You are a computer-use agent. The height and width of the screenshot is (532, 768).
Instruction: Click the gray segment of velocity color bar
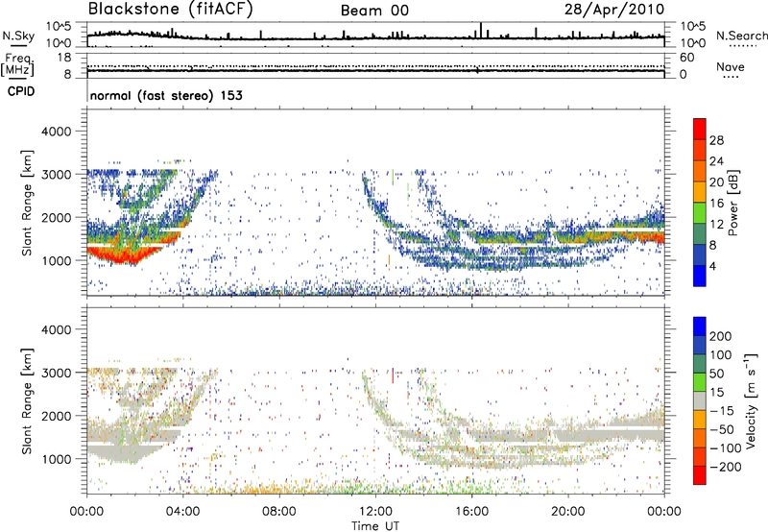[x=700, y=401]
